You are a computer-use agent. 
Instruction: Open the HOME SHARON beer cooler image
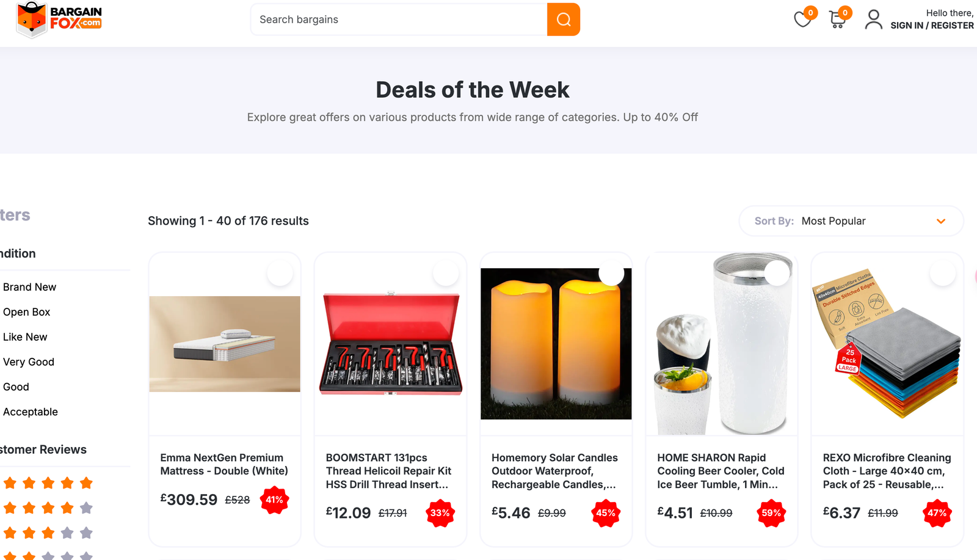721,344
